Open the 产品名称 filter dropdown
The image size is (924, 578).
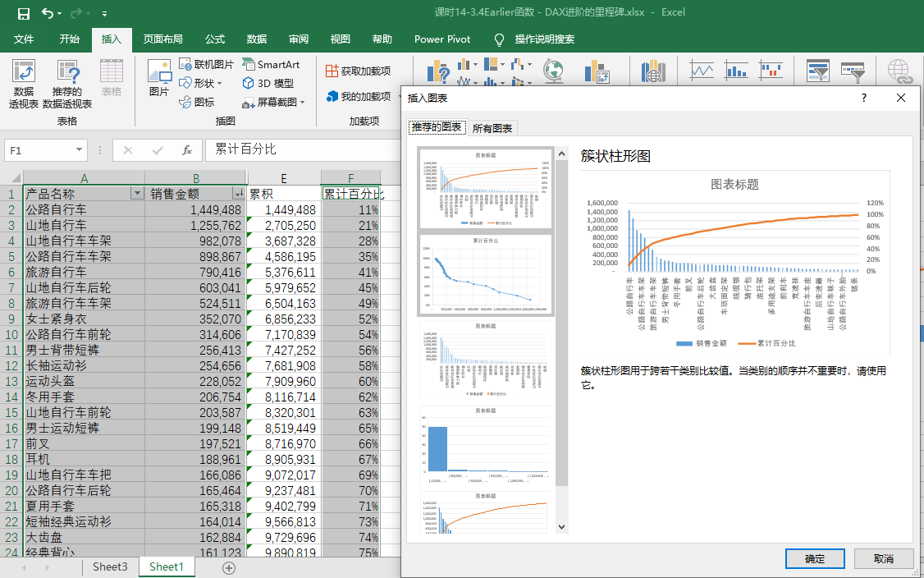click(137, 194)
